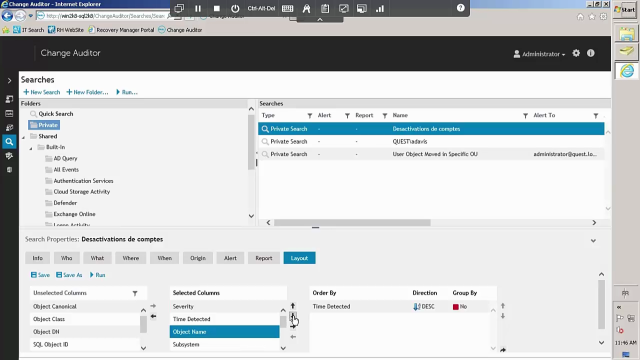Click the New Search button
Screen dimensions: 640x360
click(42, 92)
